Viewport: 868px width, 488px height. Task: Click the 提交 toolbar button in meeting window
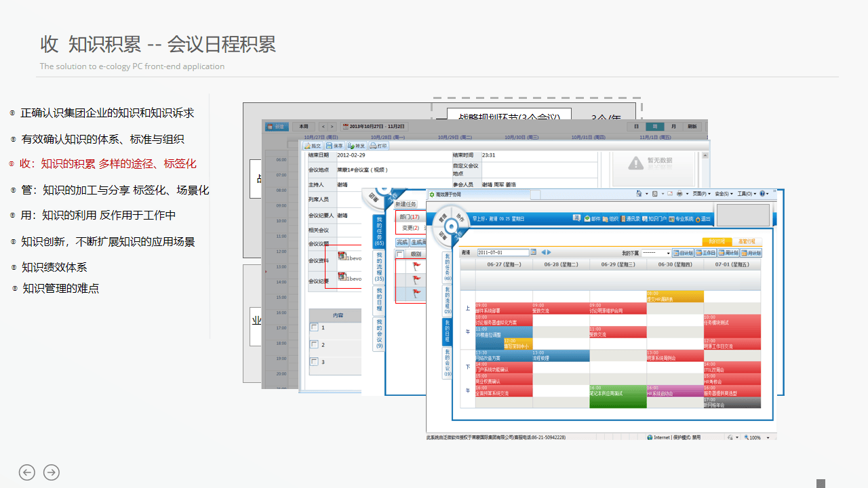[x=313, y=146]
